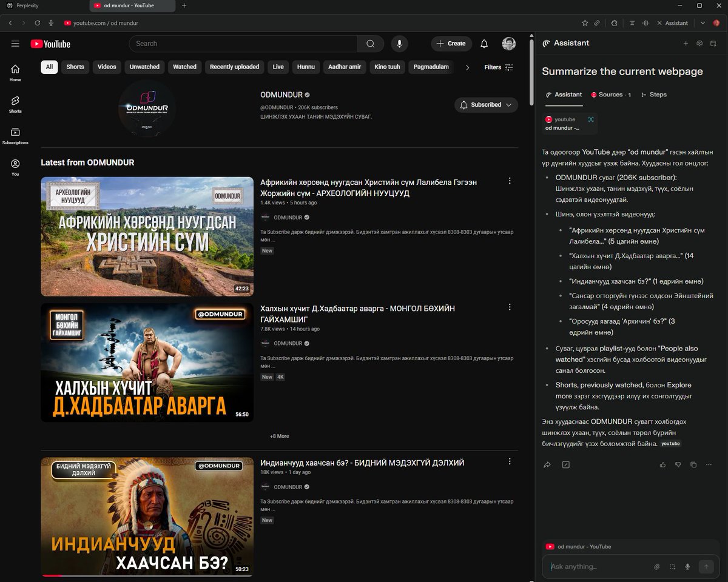Open browser extensions puzzle icon
The width and height of the screenshot is (728, 582).
click(x=614, y=23)
